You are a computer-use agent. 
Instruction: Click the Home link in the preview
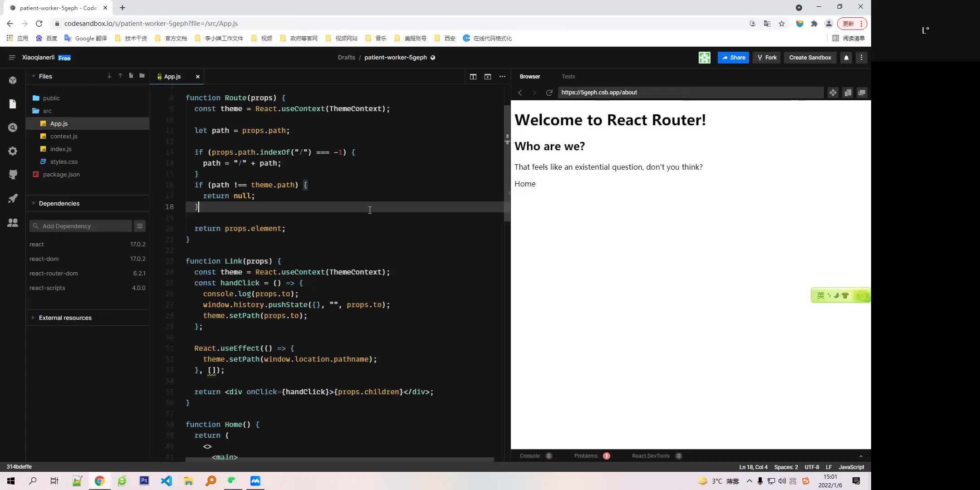point(524,184)
